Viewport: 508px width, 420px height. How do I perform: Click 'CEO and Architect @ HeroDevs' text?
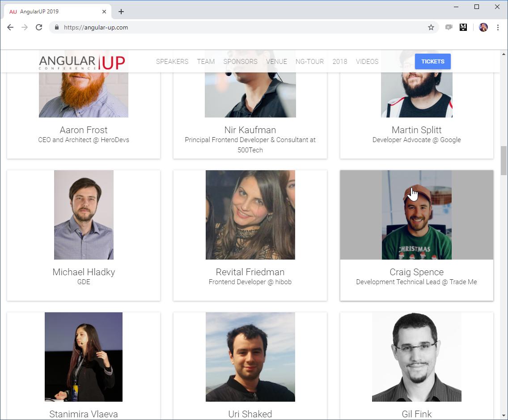click(84, 140)
